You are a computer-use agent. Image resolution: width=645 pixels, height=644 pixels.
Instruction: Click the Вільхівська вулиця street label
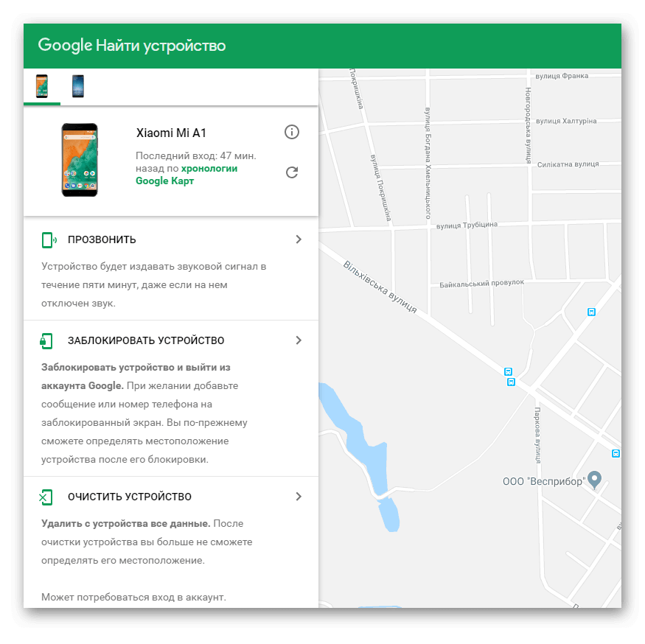380,287
